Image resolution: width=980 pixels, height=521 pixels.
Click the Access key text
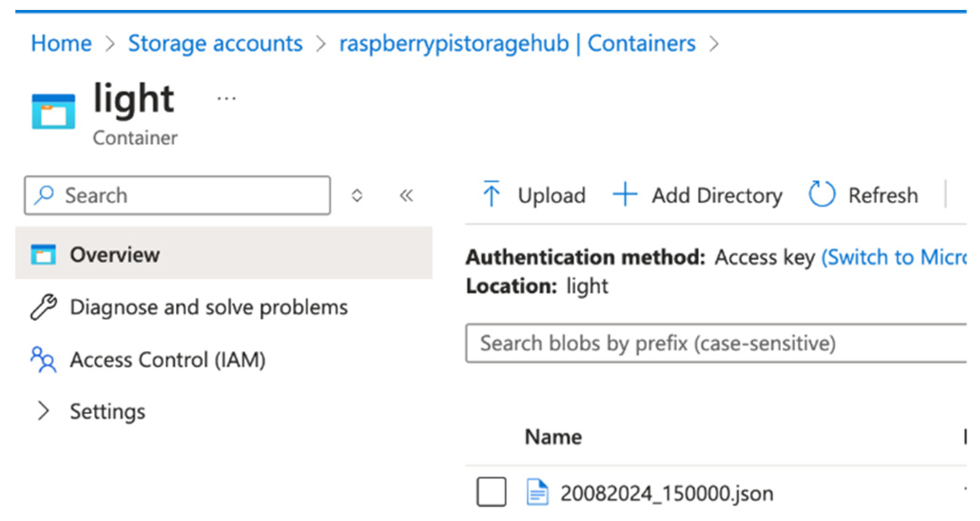[765, 257]
